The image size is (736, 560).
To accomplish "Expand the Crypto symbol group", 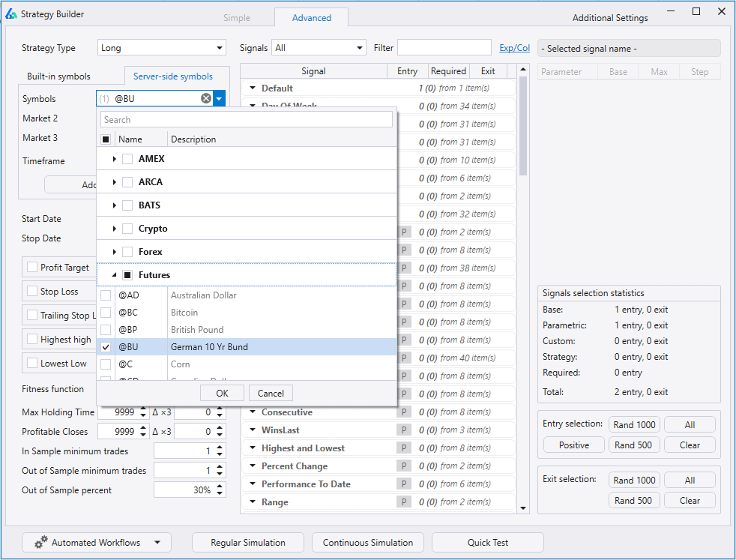I will tap(114, 229).
